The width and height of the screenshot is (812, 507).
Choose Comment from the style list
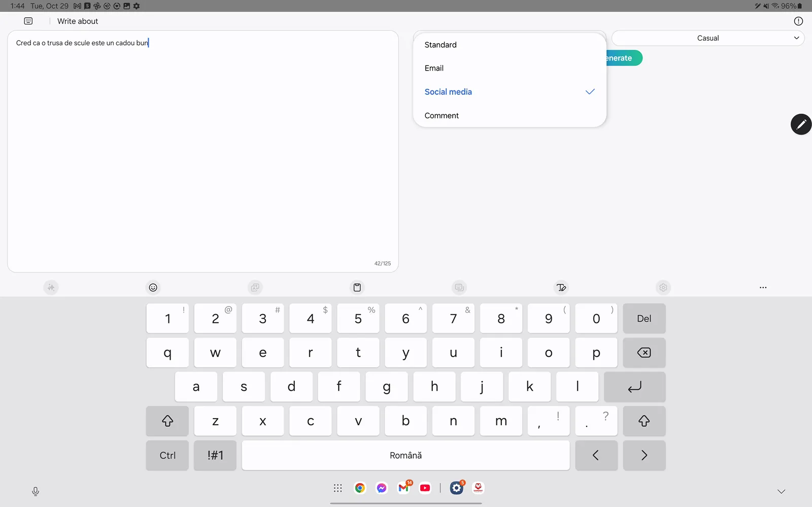tap(442, 116)
